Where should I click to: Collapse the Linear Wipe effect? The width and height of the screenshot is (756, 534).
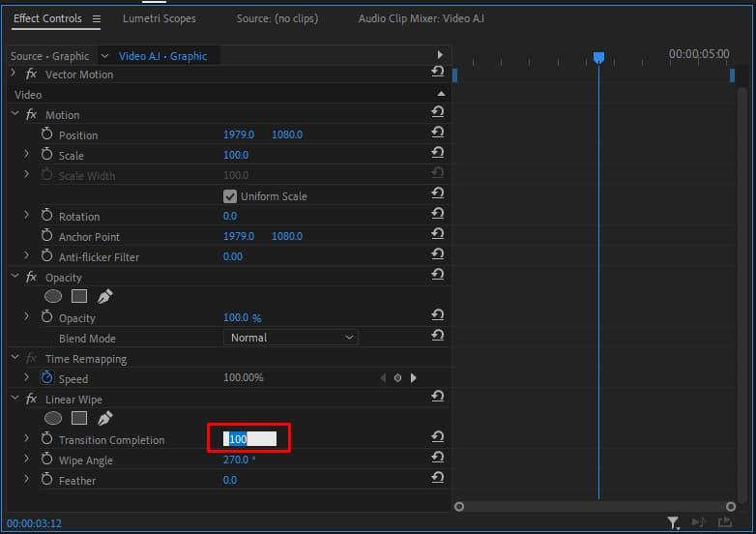[x=15, y=400]
